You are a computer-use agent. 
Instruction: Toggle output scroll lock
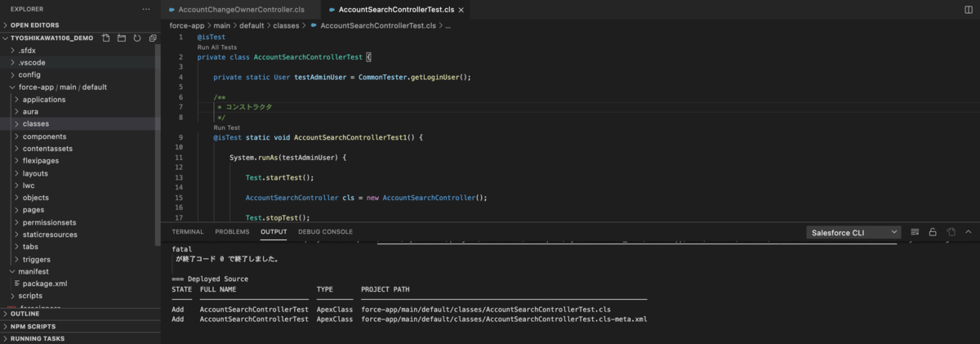(x=933, y=232)
